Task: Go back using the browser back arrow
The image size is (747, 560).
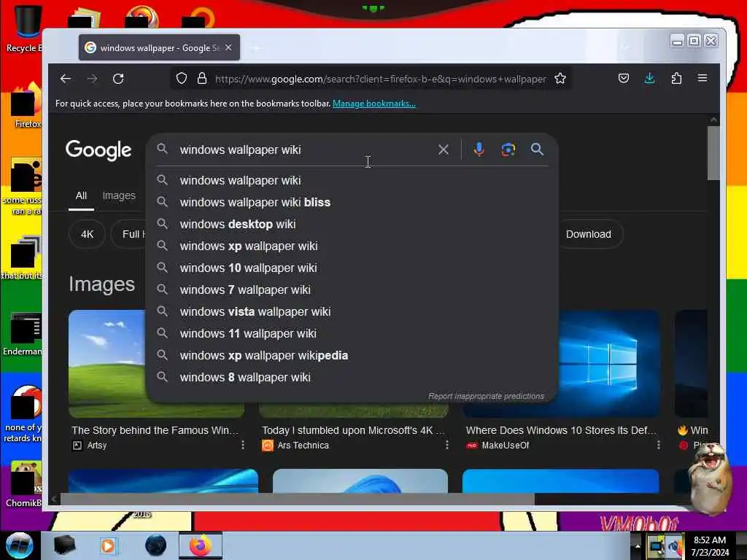Action: (x=66, y=79)
